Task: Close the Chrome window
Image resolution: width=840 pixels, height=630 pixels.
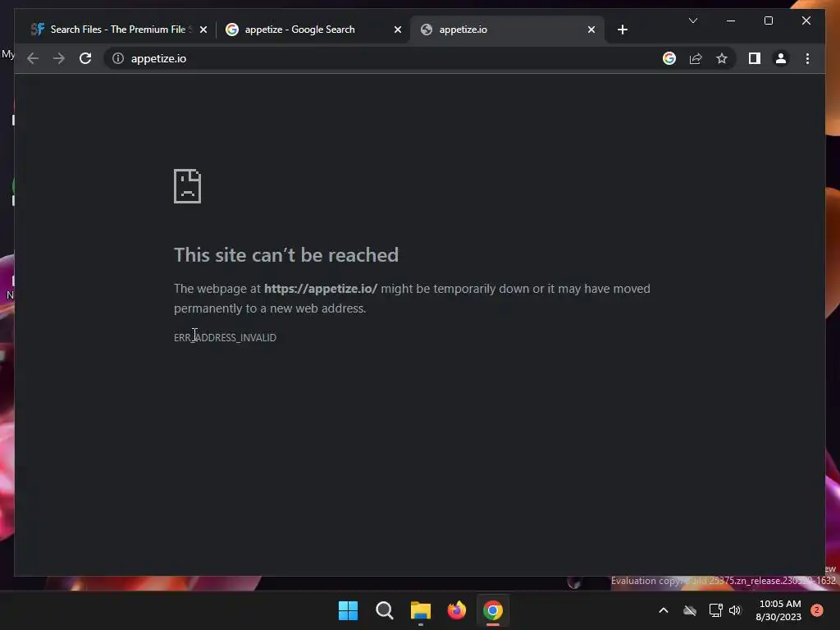Action: (x=806, y=21)
